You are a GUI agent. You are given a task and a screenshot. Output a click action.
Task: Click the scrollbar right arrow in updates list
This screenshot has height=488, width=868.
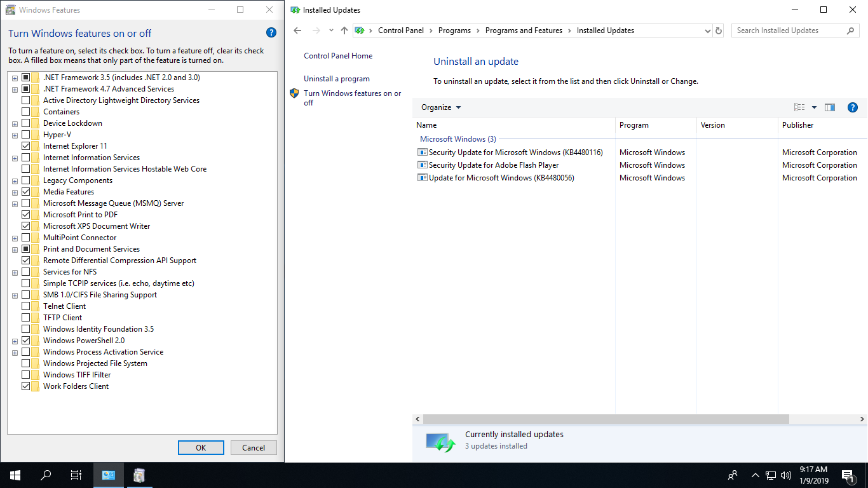click(862, 419)
